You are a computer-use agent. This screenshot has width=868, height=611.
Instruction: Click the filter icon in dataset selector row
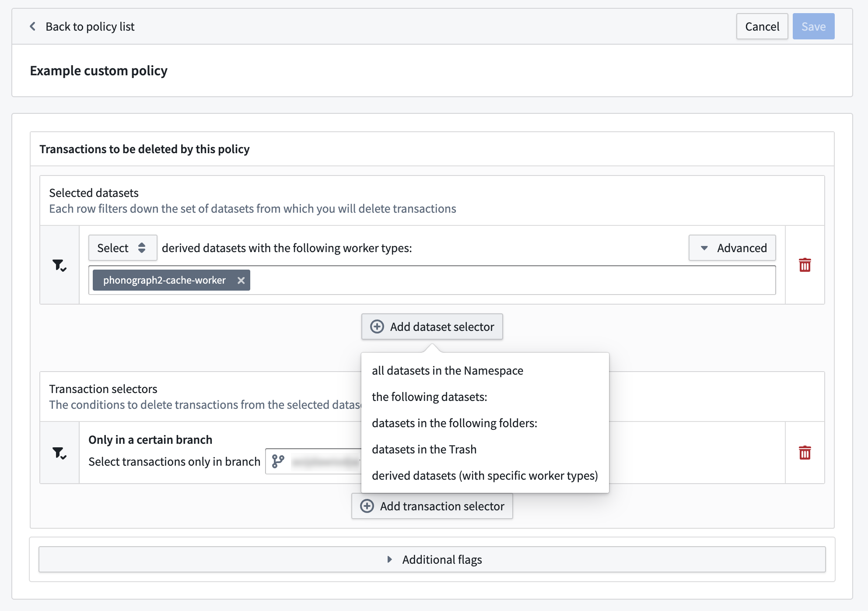coord(59,265)
